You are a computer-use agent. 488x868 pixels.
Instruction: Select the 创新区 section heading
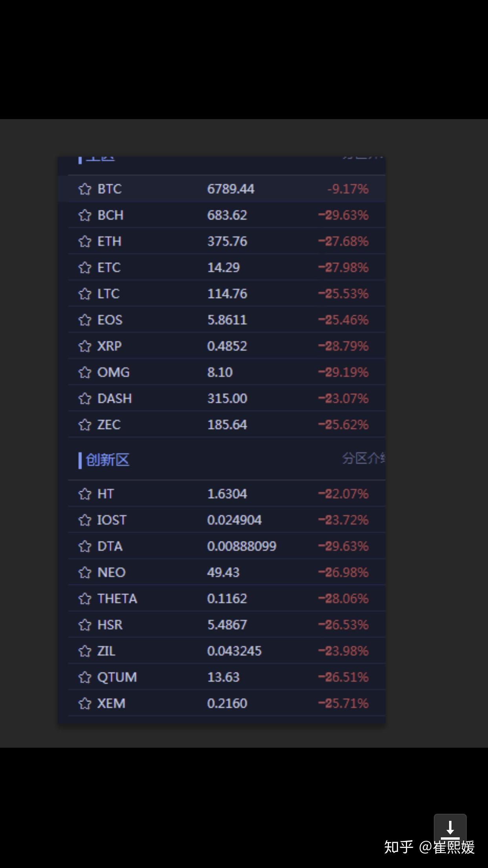pos(107,460)
